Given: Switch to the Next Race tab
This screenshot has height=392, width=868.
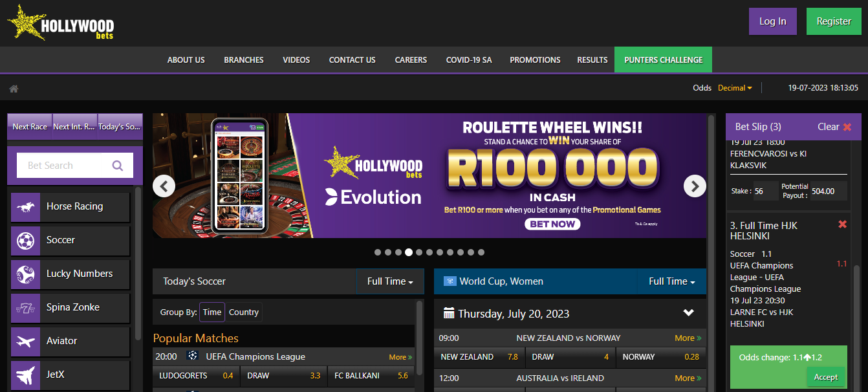Looking at the screenshot, I should point(30,127).
